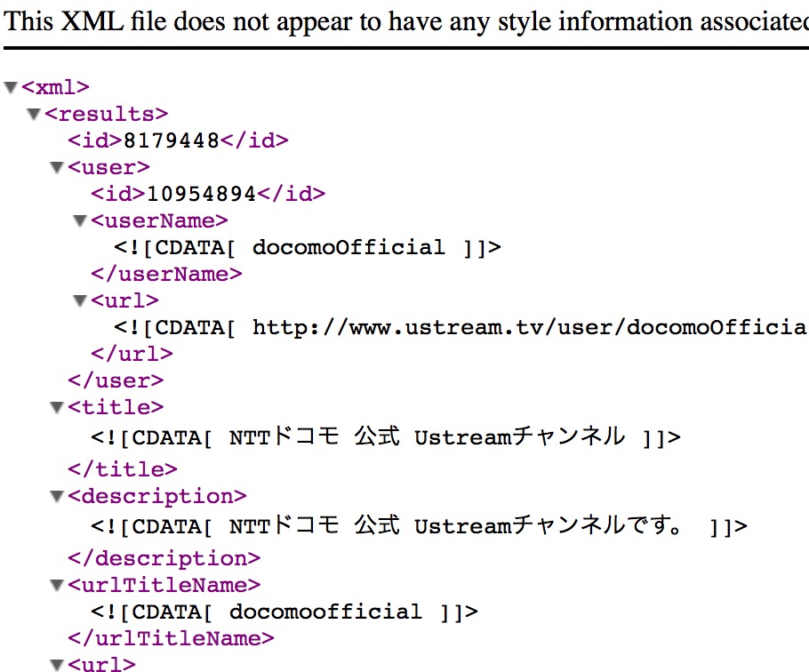Collapse the urlTitleName node triangle
The image size is (809, 672).
coord(57,585)
